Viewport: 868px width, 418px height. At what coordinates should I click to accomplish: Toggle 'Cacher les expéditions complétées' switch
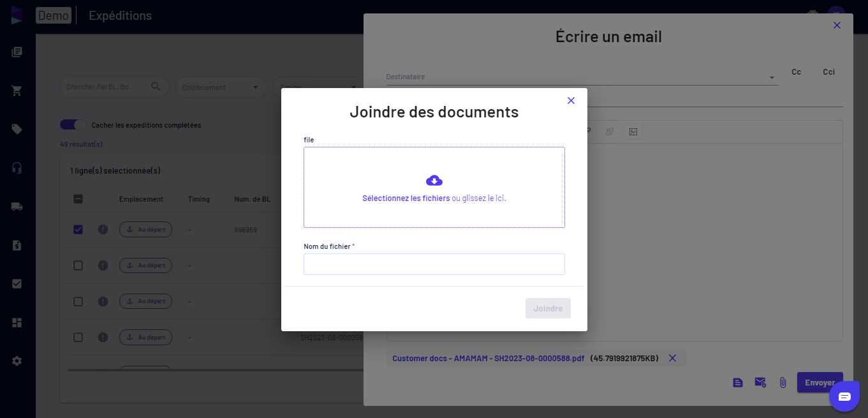pyautogui.click(x=73, y=124)
